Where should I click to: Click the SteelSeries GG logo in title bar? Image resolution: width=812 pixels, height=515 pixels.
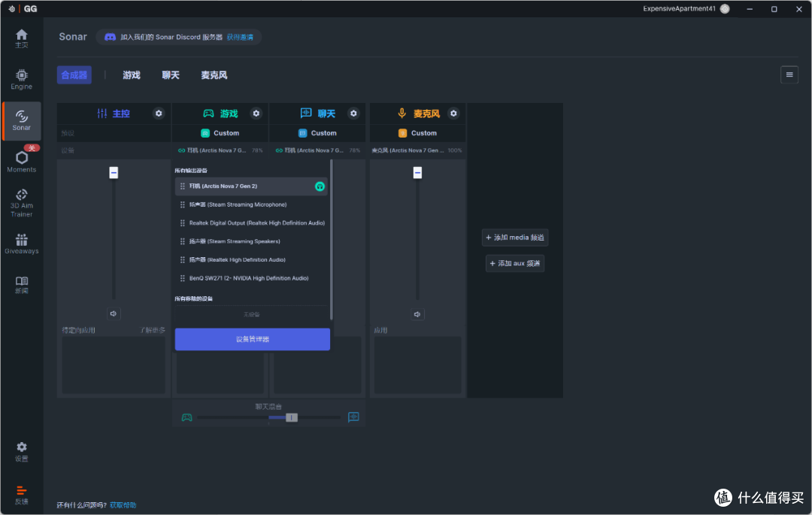(12, 9)
